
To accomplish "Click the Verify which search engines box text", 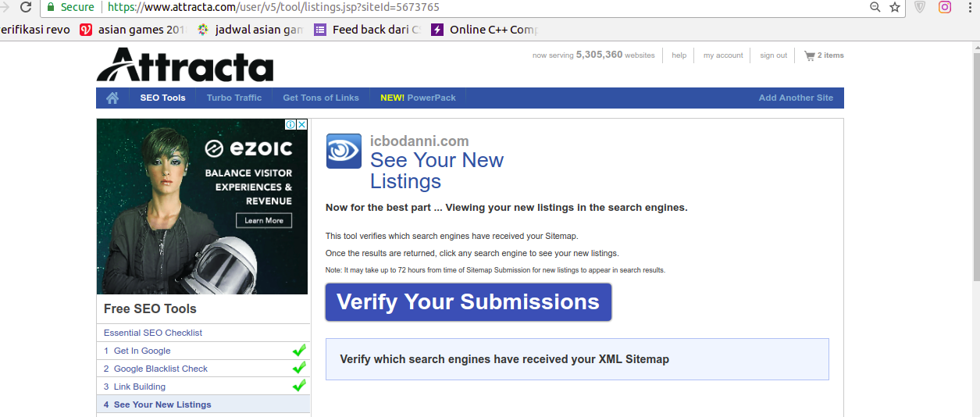I will coord(504,359).
